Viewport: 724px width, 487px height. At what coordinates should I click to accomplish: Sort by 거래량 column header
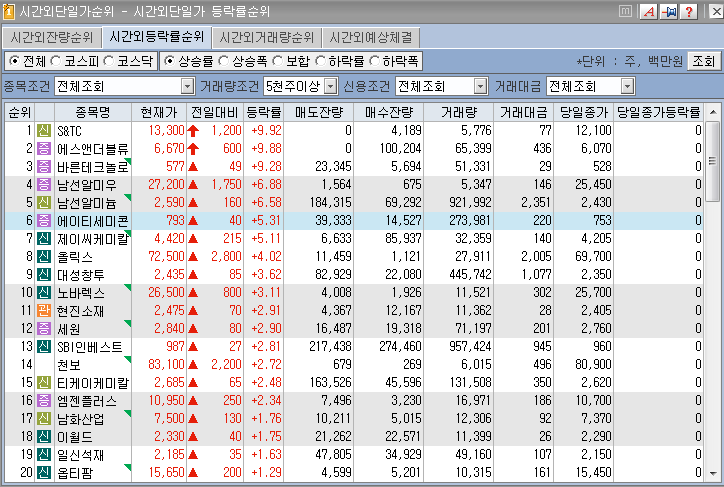[459, 112]
